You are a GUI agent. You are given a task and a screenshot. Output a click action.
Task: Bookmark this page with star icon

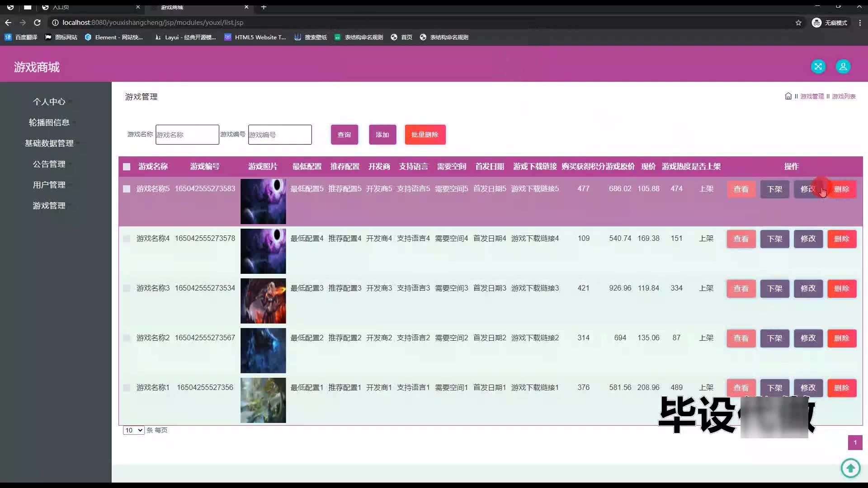(798, 23)
